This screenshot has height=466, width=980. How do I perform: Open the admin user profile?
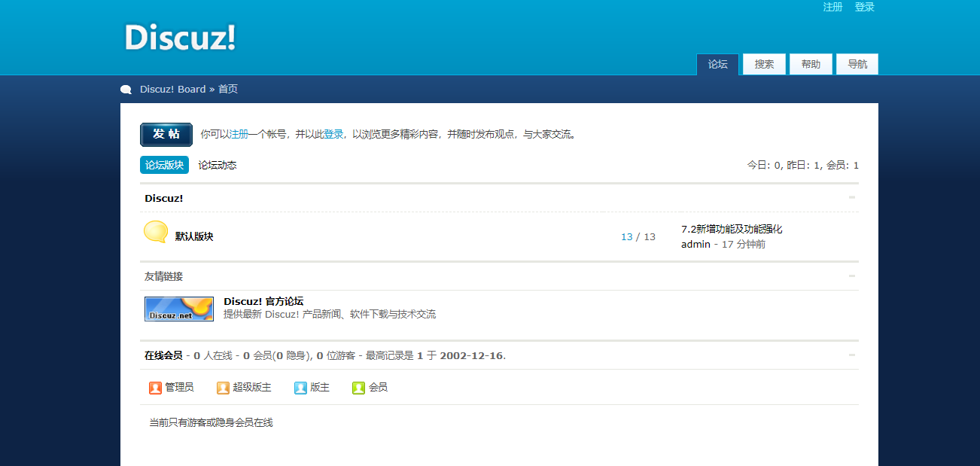(x=695, y=244)
